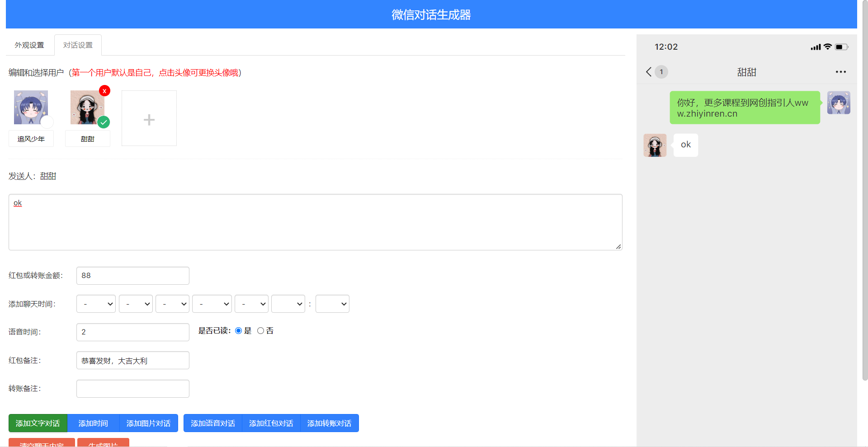Open the three-dots menu in chat preview

[841, 72]
